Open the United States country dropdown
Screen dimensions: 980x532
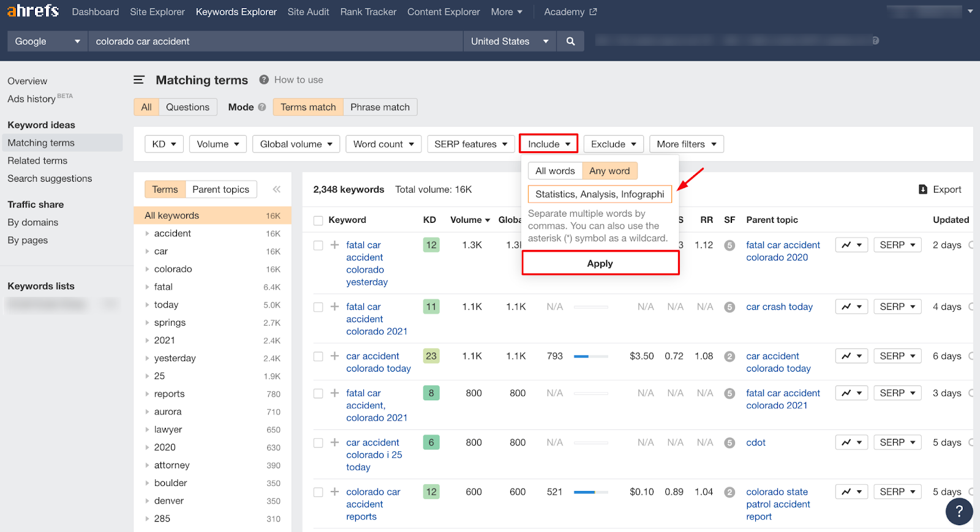click(510, 41)
